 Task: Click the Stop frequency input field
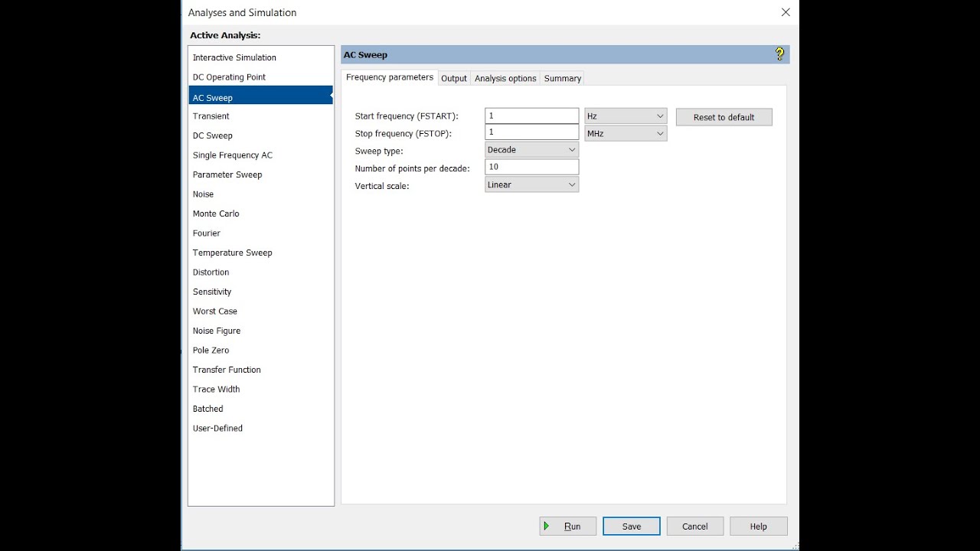click(531, 132)
